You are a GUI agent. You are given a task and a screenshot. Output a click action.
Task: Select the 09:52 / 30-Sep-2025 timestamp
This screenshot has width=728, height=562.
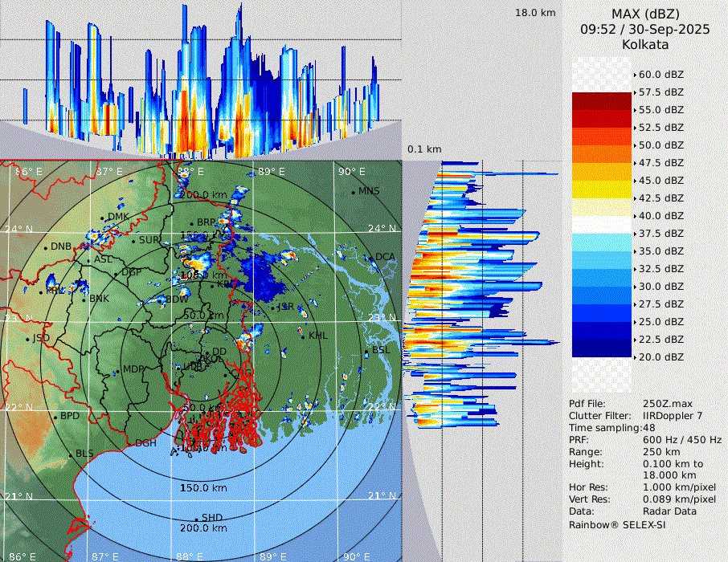point(645,29)
